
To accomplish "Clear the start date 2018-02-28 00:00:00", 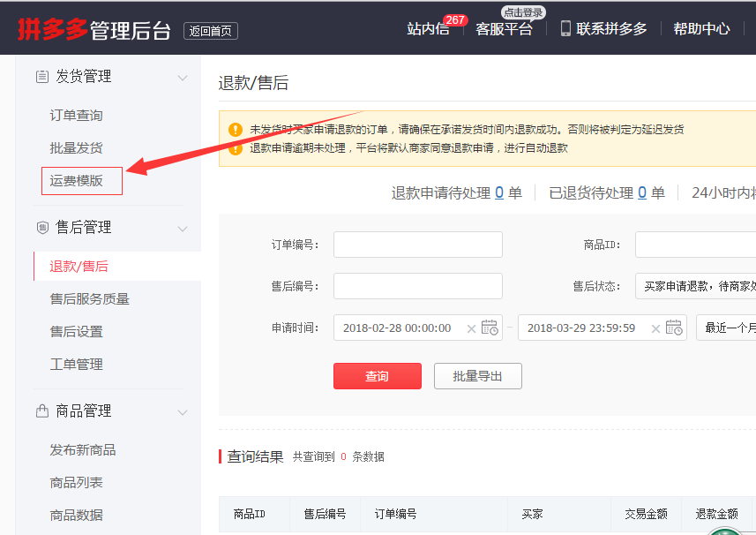I will click(x=471, y=328).
